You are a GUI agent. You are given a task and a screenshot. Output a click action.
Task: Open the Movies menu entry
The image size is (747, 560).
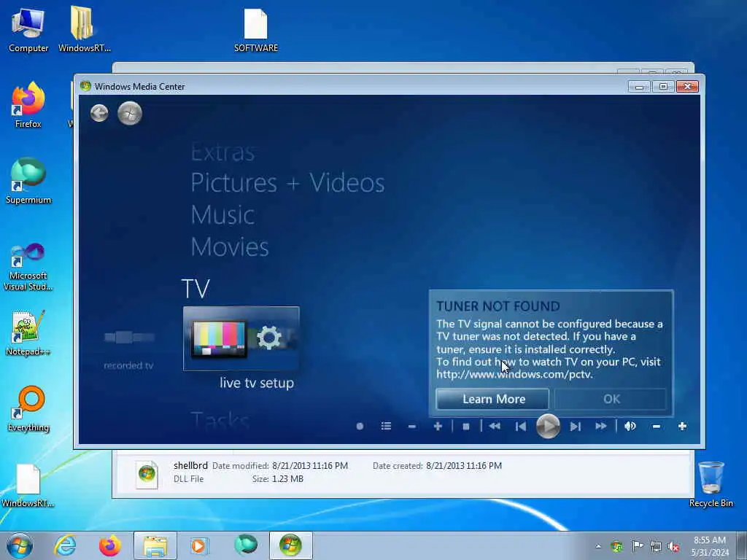(230, 246)
